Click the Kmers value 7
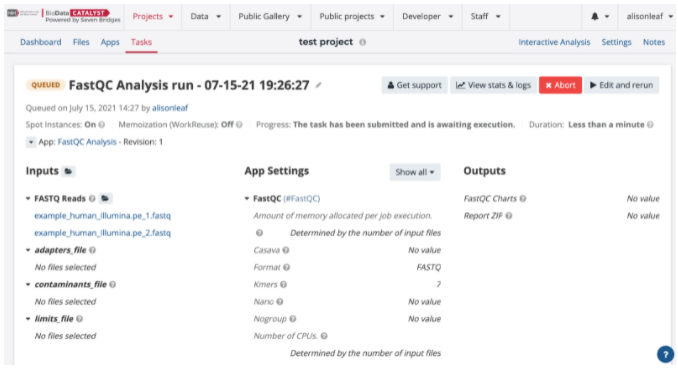 (x=438, y=284)
